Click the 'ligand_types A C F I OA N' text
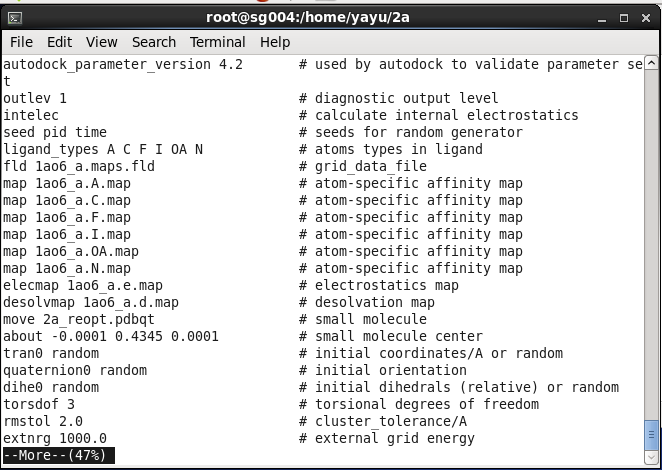 (x=103, y=149)
